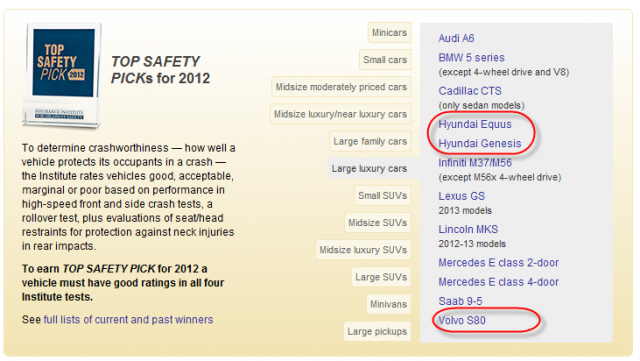Open the Cadillac CTS link
Viewport: 640px width, 361px height.
click(470, 91)
